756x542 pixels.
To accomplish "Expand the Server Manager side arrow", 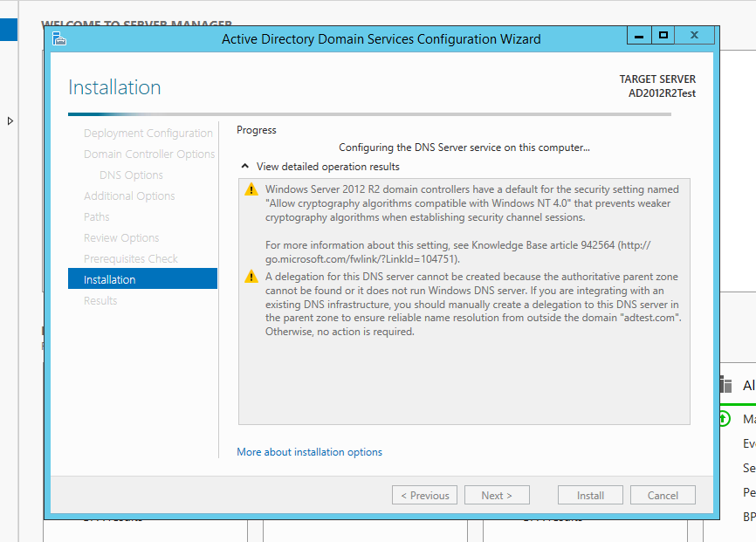I will [x=10, y=121].
